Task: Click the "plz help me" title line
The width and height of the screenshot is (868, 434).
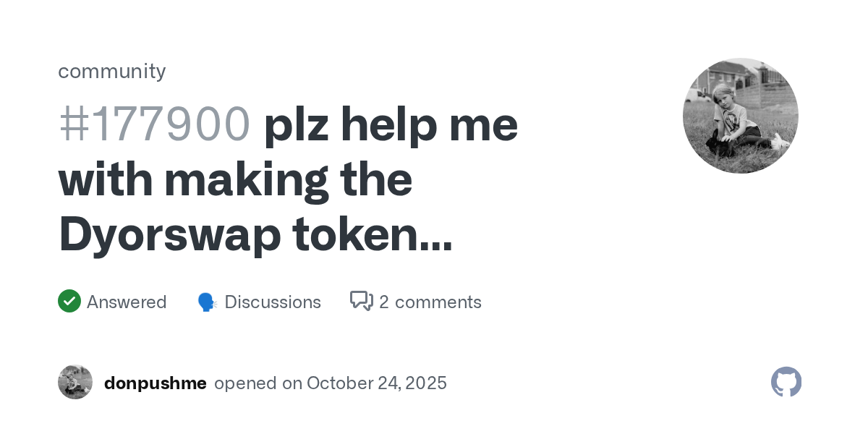Action: coord(391,124)
